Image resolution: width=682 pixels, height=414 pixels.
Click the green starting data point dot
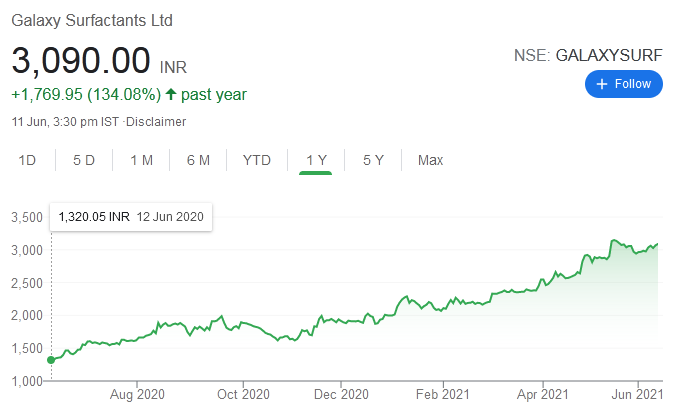coord(51,360)
